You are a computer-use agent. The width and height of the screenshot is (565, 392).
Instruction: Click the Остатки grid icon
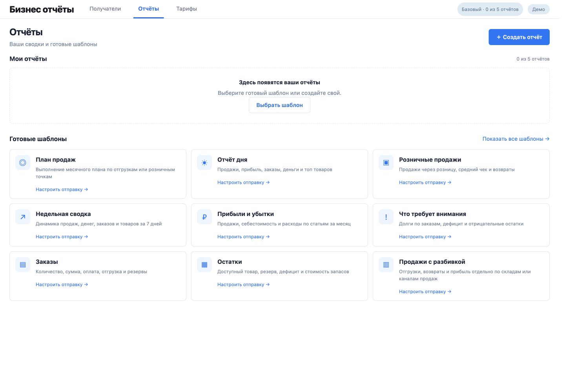[x=204, y=265]
